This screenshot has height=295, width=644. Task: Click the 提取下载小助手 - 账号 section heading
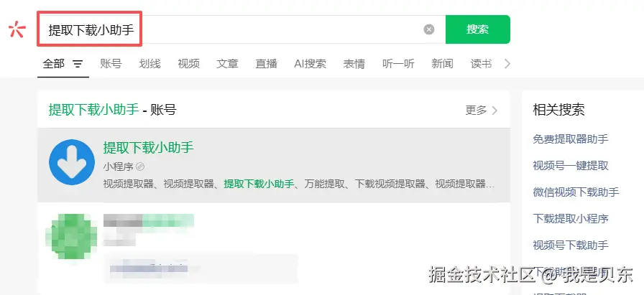tap(113, 110)
